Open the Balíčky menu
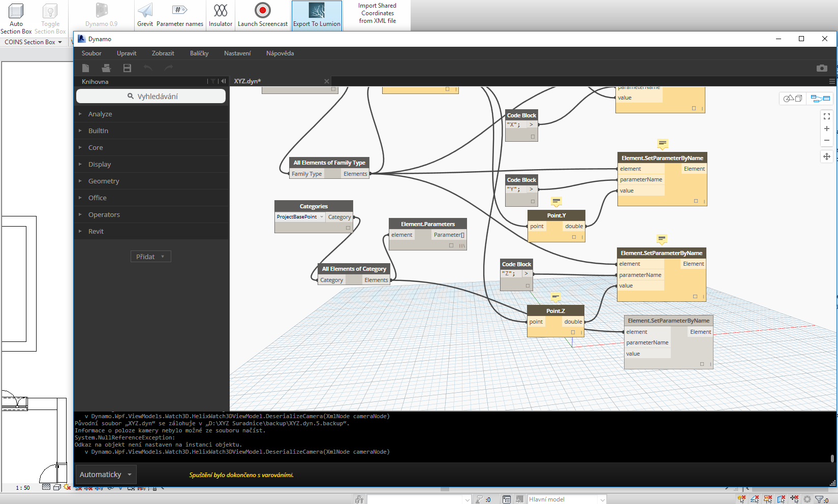This screenshot has height=504, width=838. click(x=199, y=53)
